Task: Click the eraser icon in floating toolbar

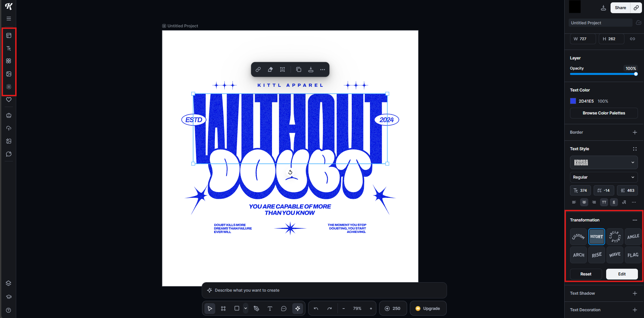Action: pyautogui.click(x=270, y=70)
